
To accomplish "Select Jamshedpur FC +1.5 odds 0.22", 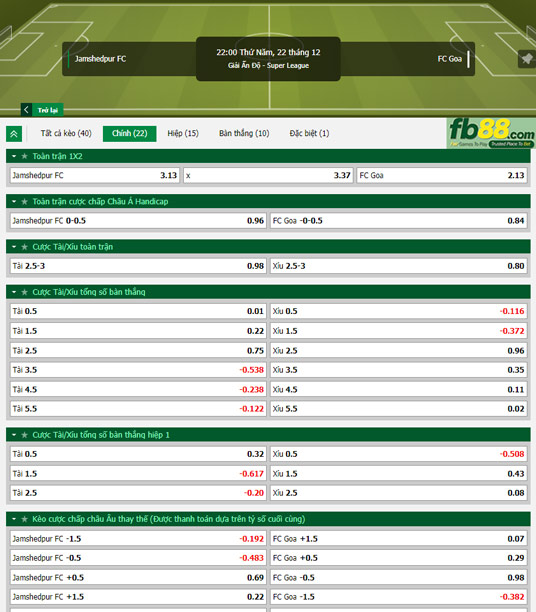I will [138, 597].
